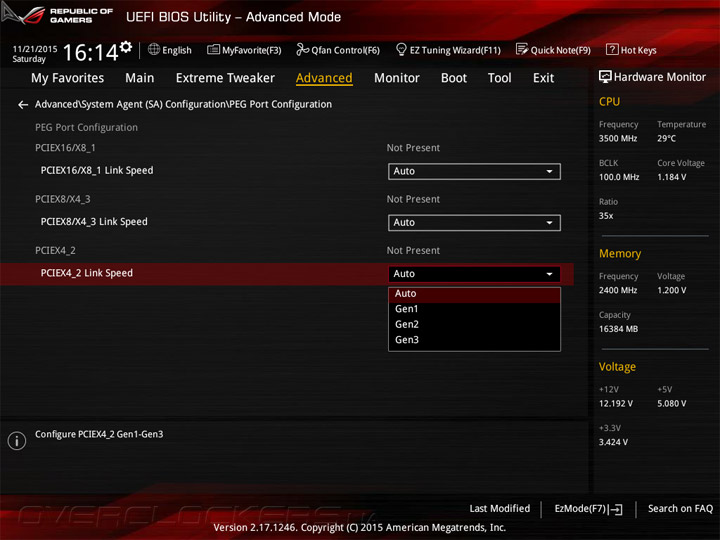Viewport: 720px width, 540px height.
Task: Open the Boot tab
Action: tap(454, 78)
